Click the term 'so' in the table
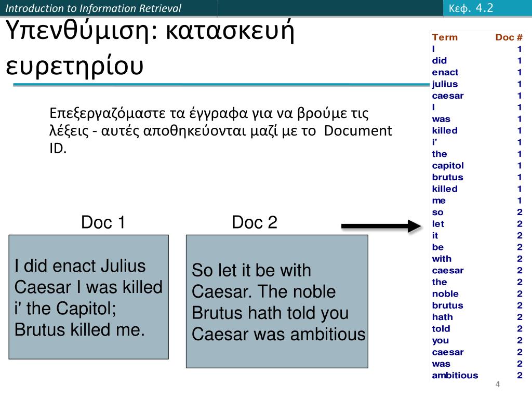The width and height of the screenshot is (532, 399). click(x=437, y=212)
